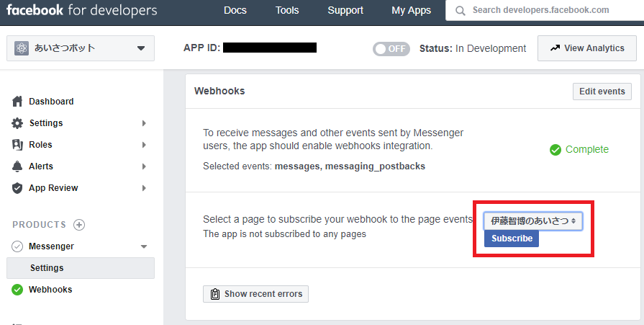Click the green Webhooks check icon

pos(17,290)
